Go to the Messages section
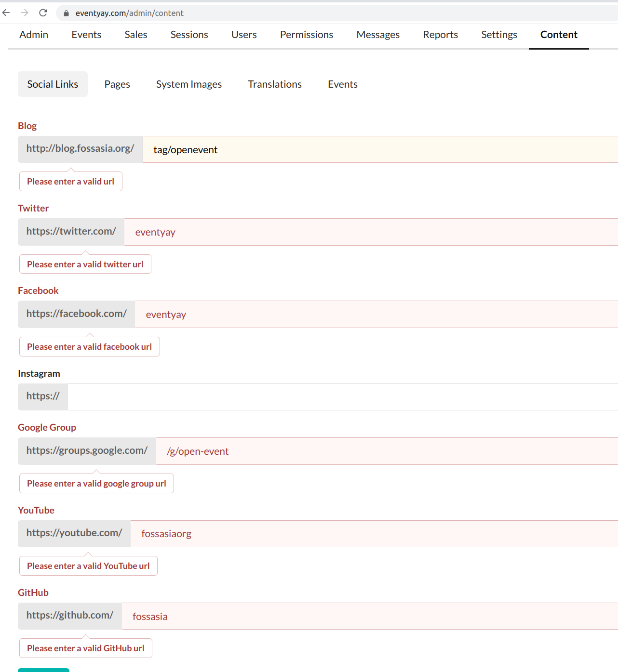This screenshot has height=672, width=618. 377,34
